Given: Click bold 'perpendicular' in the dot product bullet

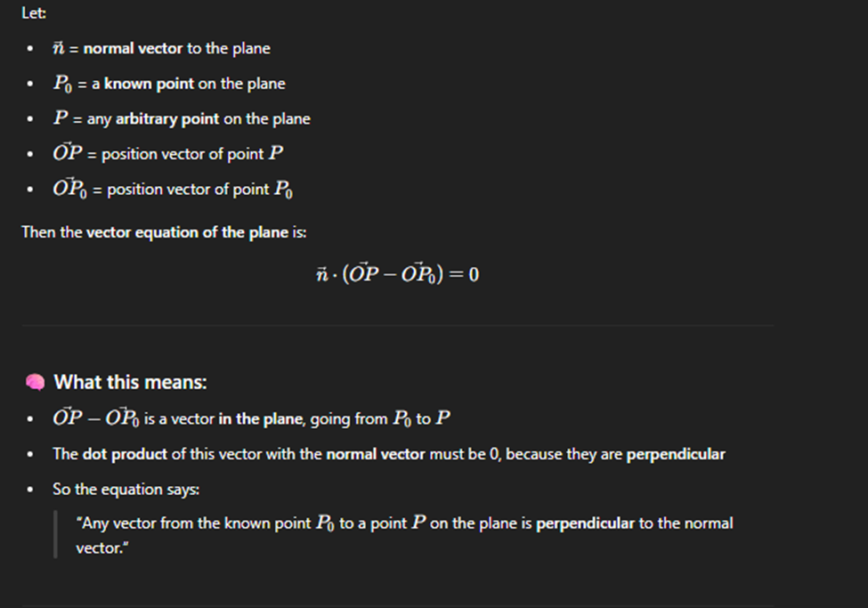Looking at the screenshot, I should 676,454.
